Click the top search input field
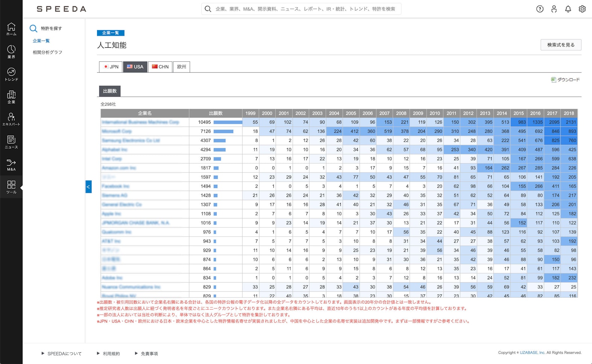Screen dimensions: 592x364 click(x=305, y=9)
